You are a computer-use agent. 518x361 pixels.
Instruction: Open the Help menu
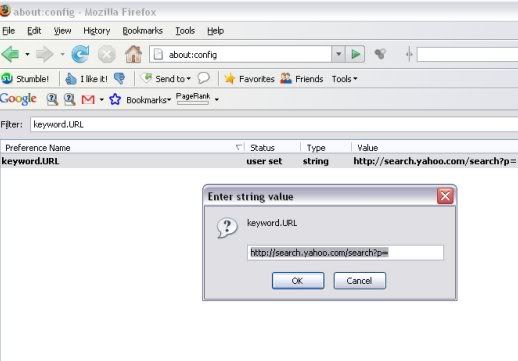click(x=215, y=31)
